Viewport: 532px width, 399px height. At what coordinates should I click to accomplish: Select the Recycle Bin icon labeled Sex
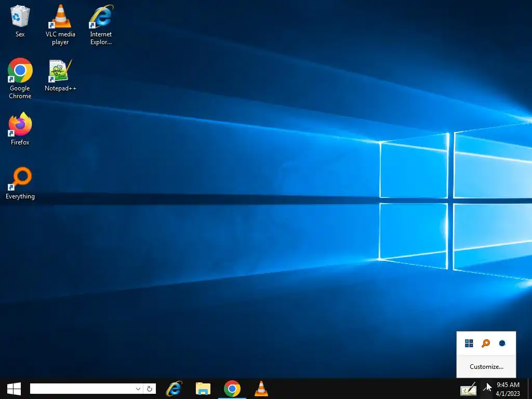[20, 21]
